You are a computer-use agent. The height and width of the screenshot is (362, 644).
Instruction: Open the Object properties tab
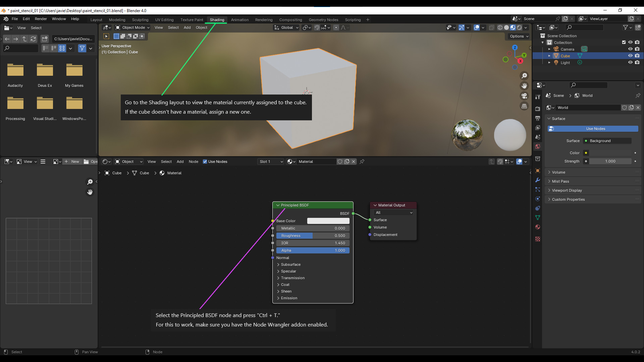[538, 170]
